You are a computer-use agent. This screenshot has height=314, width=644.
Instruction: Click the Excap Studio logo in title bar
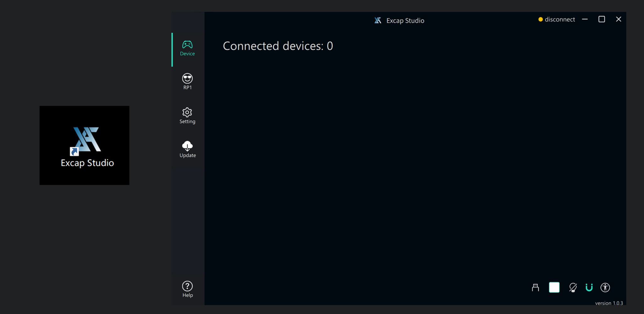coord(378,20)
